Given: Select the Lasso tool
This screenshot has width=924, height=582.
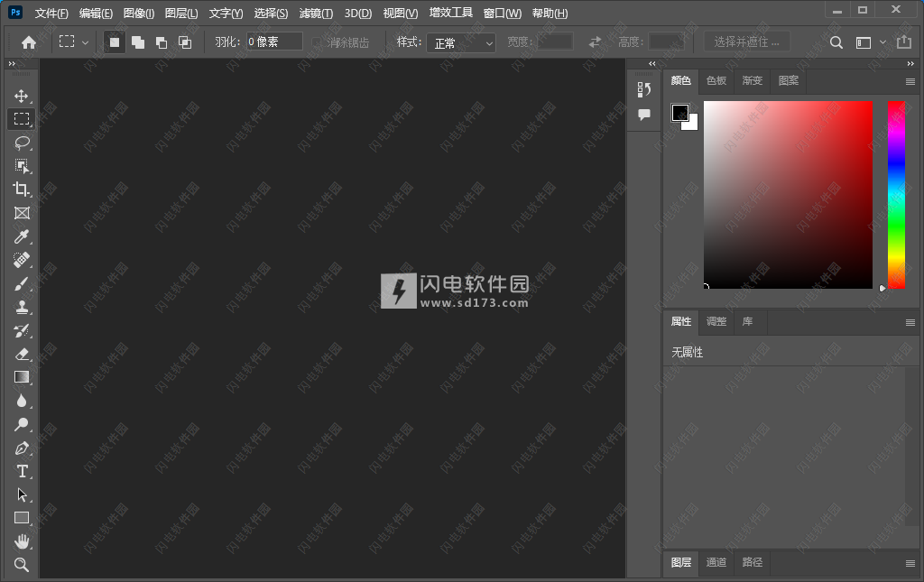Looking at the screenshot, I should click(22, 143).
